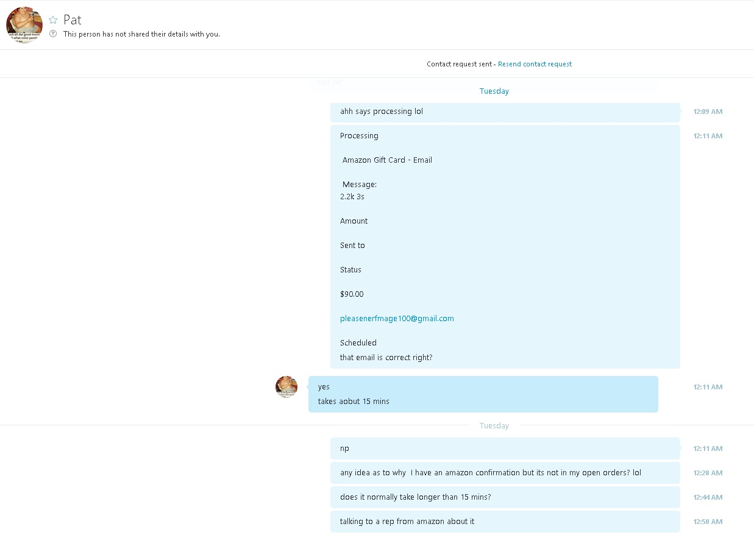This screenshot has width=754, height=560.
Task: Open Pat's profile picture in the header
Action: (24, 25)
